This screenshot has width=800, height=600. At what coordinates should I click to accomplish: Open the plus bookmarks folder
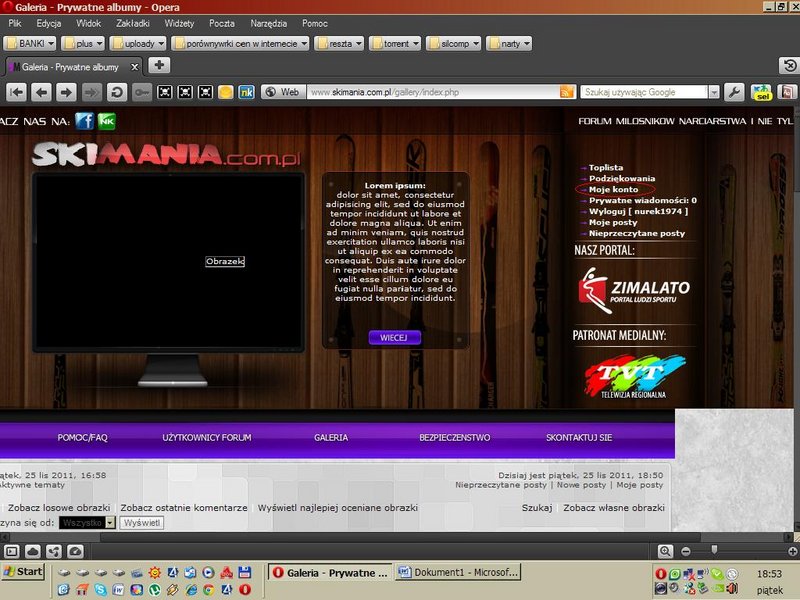(83, 44)
